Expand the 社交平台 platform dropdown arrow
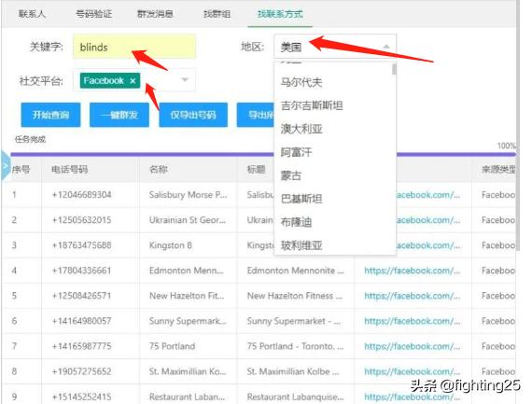The width and height of the screenshot is (532, 404). [185, 80]
